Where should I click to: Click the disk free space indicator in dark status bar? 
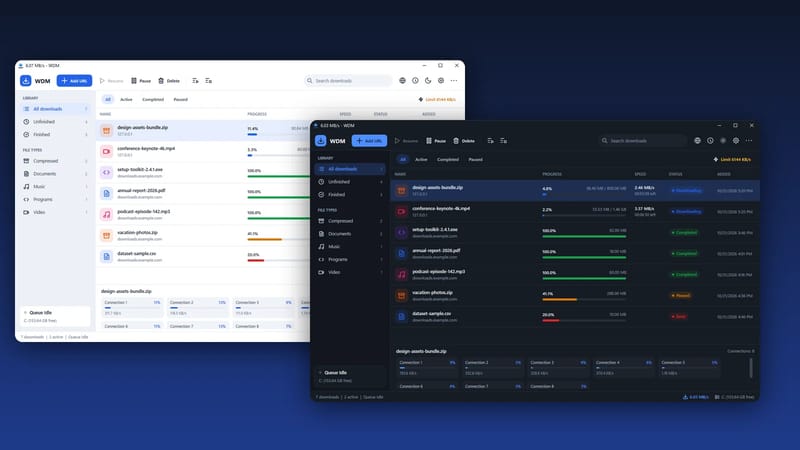735,397
